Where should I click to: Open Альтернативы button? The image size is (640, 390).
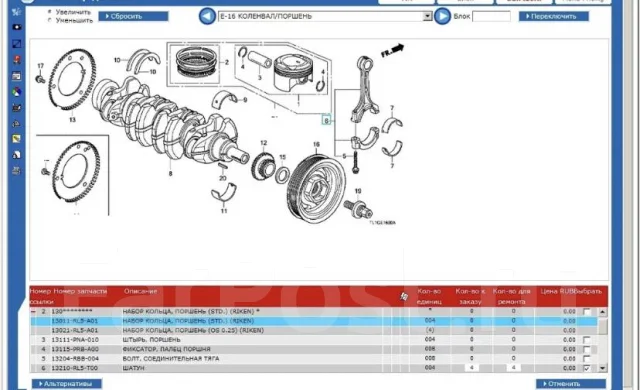67,384
